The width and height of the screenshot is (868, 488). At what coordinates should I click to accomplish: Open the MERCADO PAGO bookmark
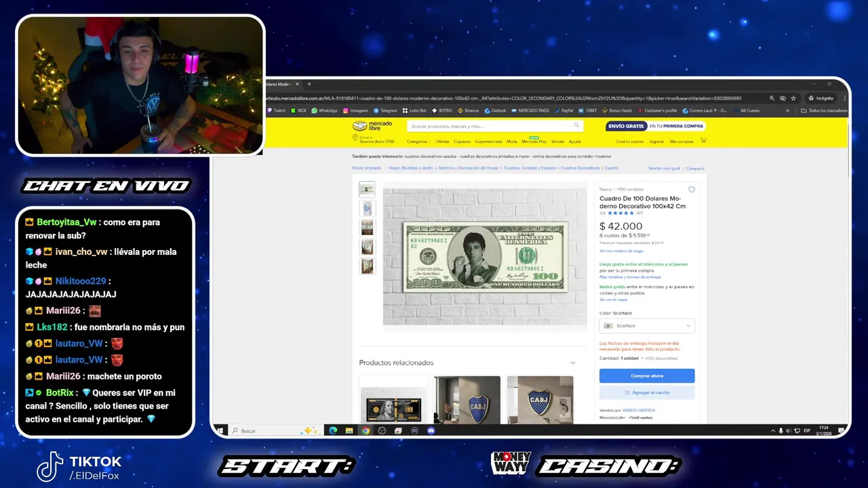pos(530,110)
